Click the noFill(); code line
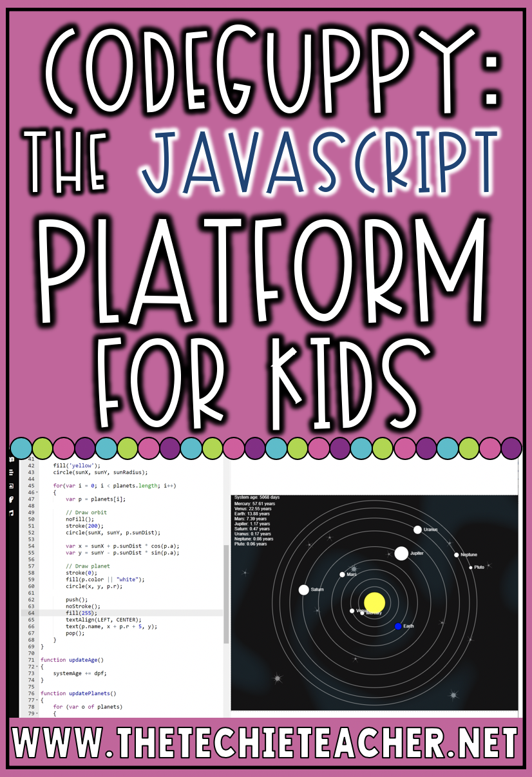The width and height of the screenshot is (532, 777). [x=80, y=519]
